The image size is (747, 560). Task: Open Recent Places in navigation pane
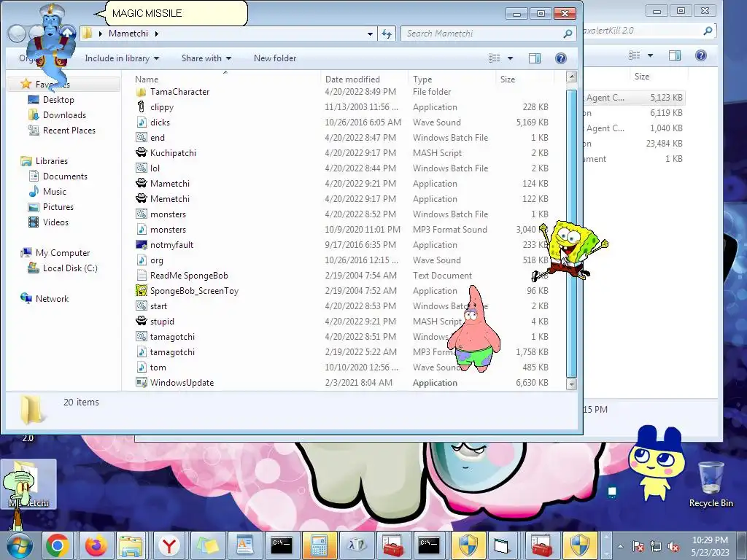click(69, 130)
